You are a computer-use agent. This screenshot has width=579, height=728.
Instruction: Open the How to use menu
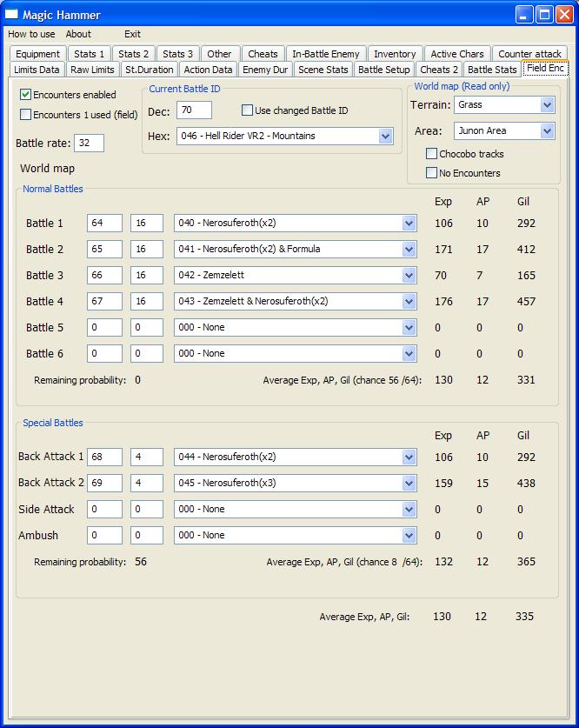click(31, 34)
